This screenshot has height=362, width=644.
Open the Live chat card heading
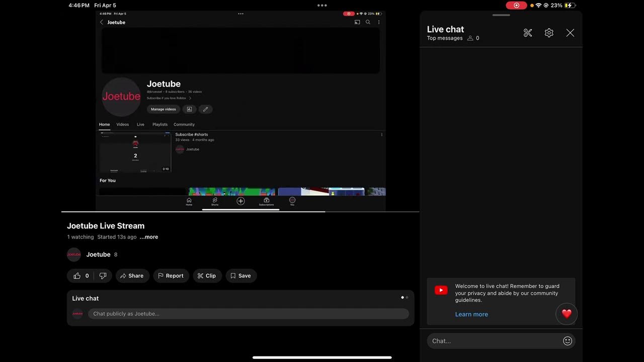click(86, 298)
